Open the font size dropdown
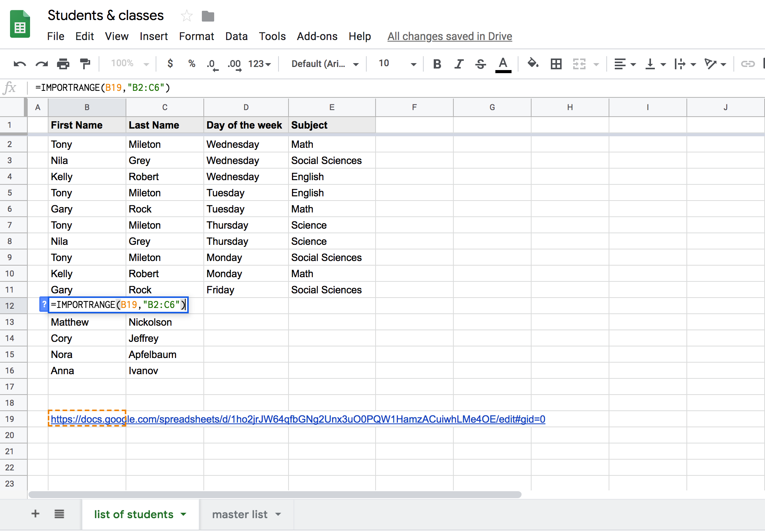 [413, 64]
